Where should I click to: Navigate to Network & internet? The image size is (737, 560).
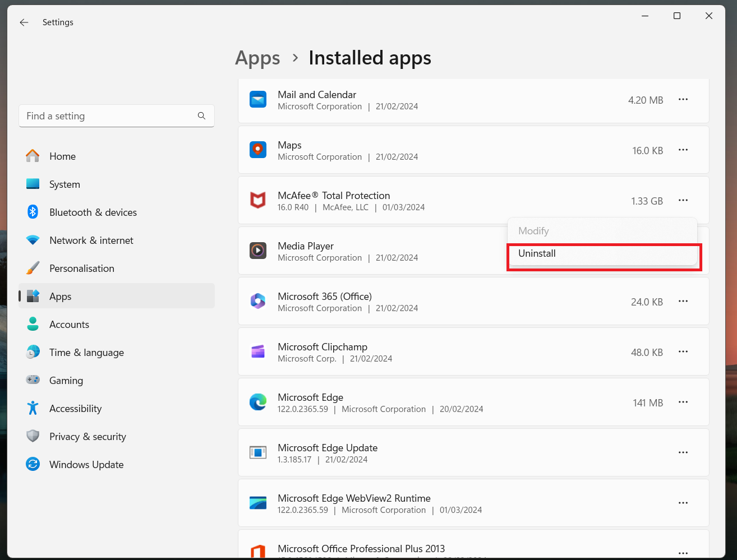tap(91, 240)
